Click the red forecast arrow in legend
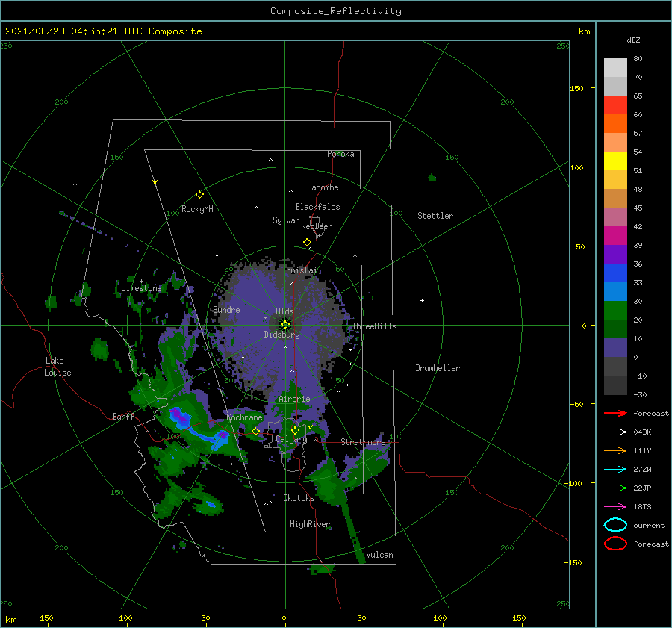 615,413
